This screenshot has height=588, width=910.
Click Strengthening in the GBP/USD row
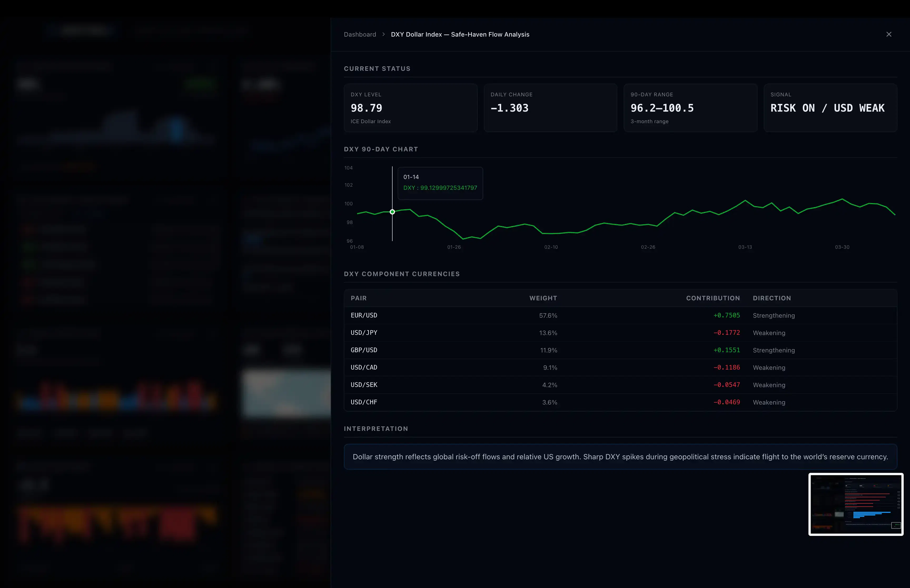point(774,350)
